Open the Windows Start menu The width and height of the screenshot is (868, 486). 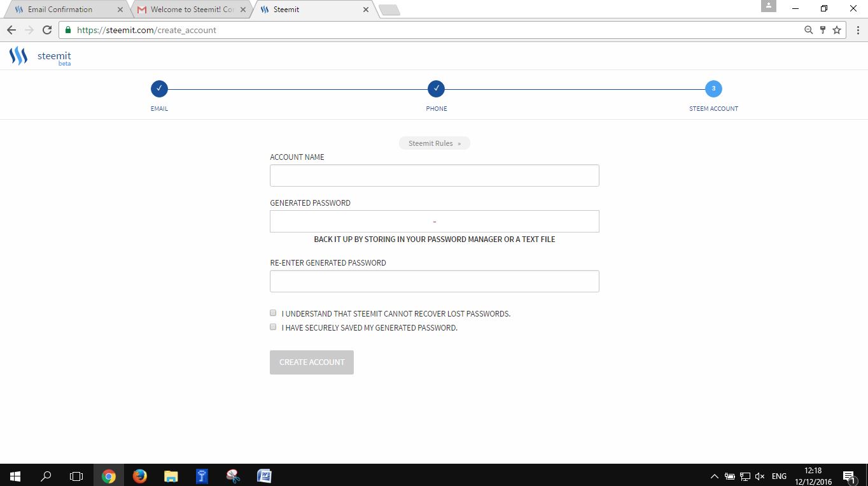15,476
